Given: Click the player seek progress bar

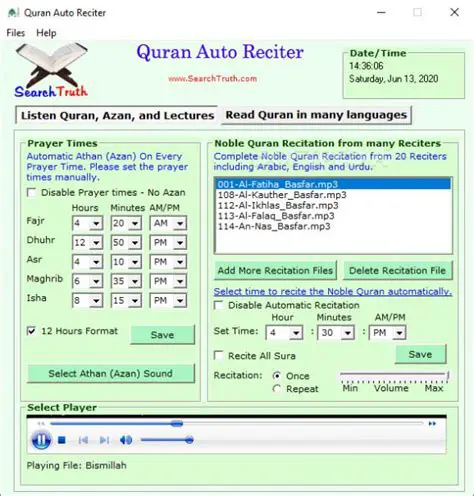Looking at the screenshot, I should pyautogui.click(x=237, y=423).
